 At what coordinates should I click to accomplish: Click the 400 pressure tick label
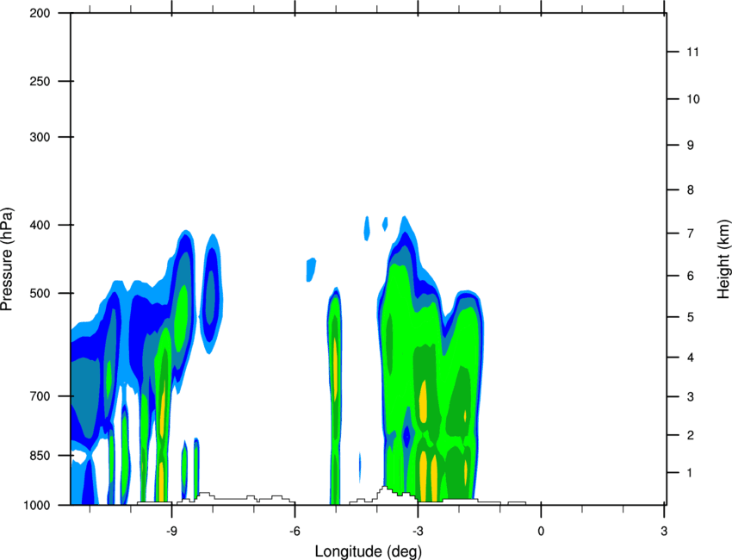tap(40, 225)
